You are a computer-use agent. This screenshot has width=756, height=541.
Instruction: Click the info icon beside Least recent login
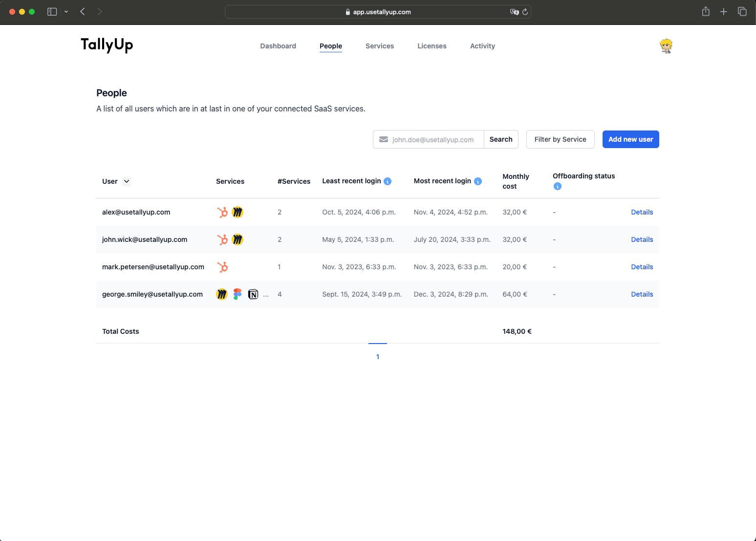pos(388,181)
